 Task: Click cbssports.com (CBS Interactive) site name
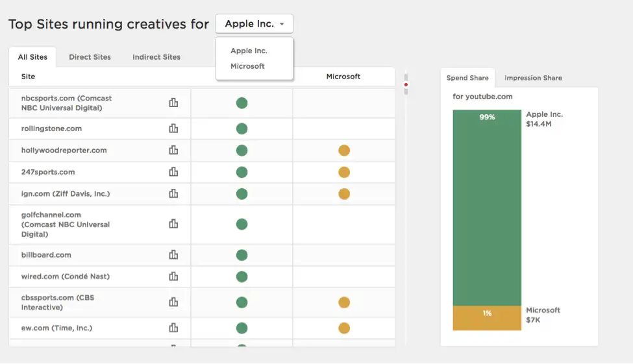pyautogui.click(x=58, y=302)
